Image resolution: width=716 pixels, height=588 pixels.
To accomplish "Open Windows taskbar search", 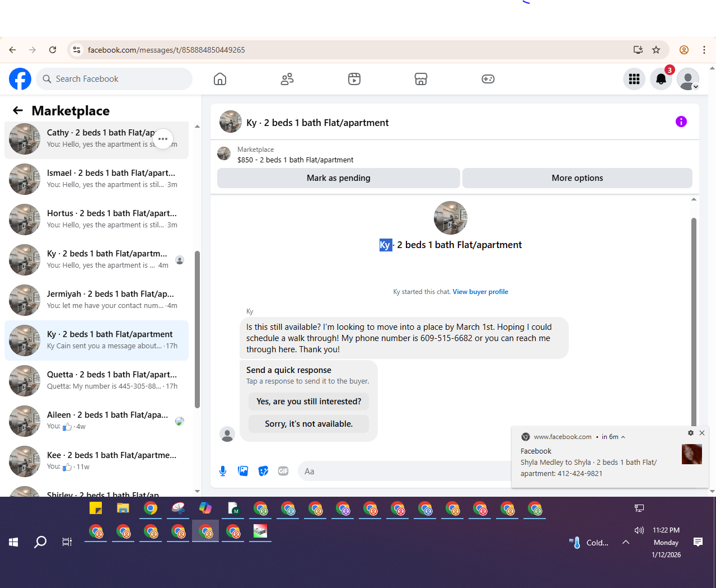I will (40, 542).
